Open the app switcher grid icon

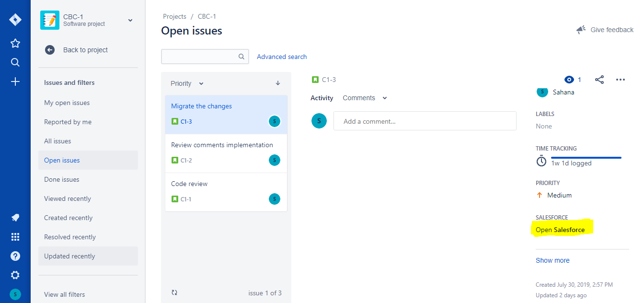15,237
